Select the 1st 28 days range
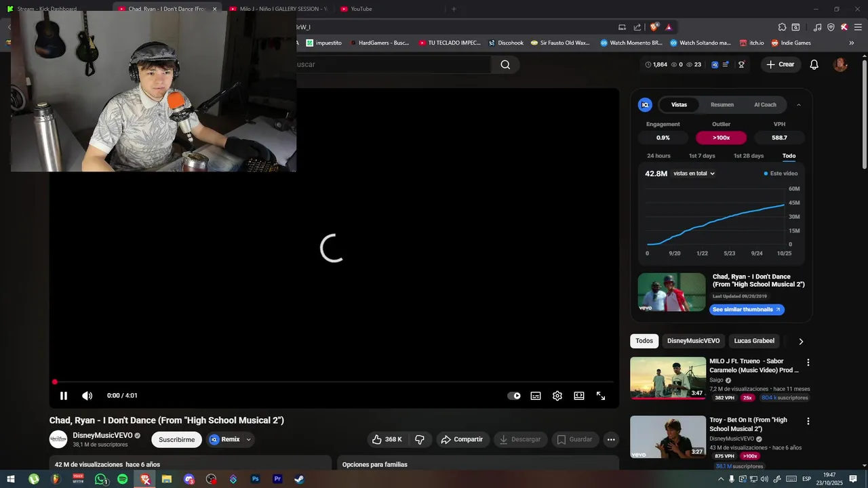This screenshot has width=868, height=488. coord(749,156)
